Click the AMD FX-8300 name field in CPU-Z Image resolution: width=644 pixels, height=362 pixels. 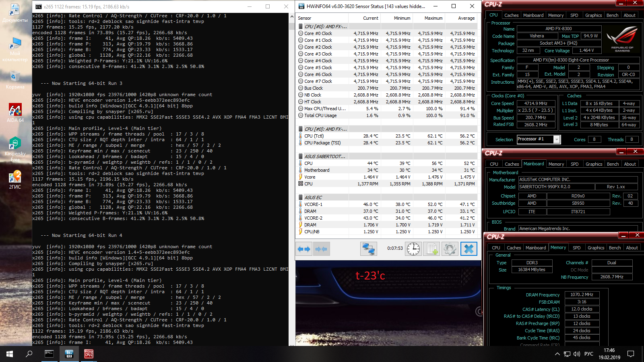coord(559,29)
